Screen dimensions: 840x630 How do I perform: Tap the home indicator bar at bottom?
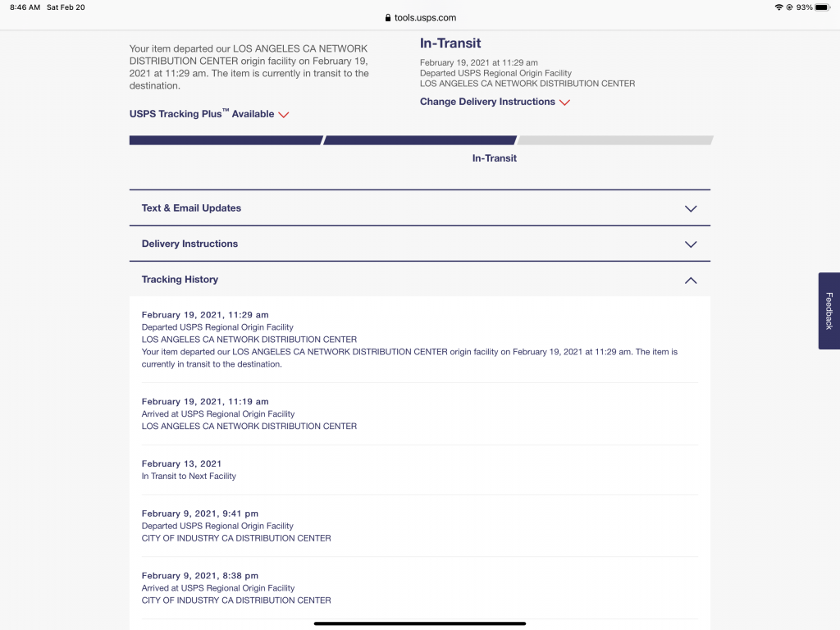click(420, 623)
